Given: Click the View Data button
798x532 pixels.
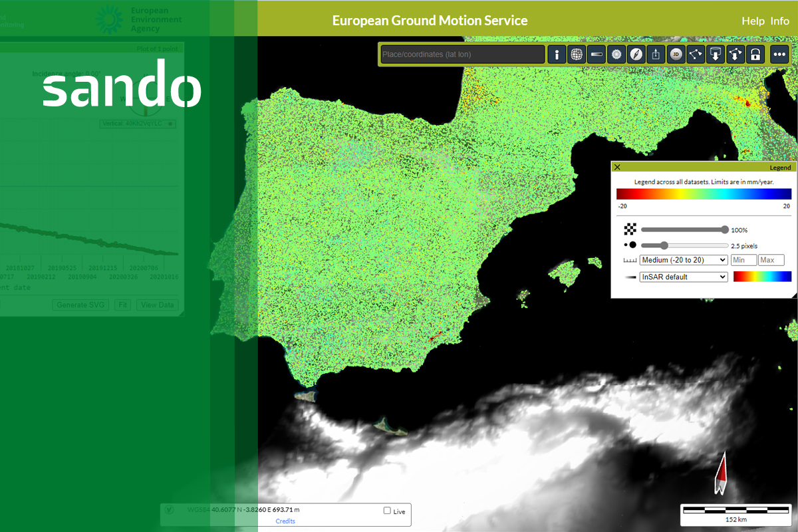Looking at the screenshot, I should click(157, 305).
